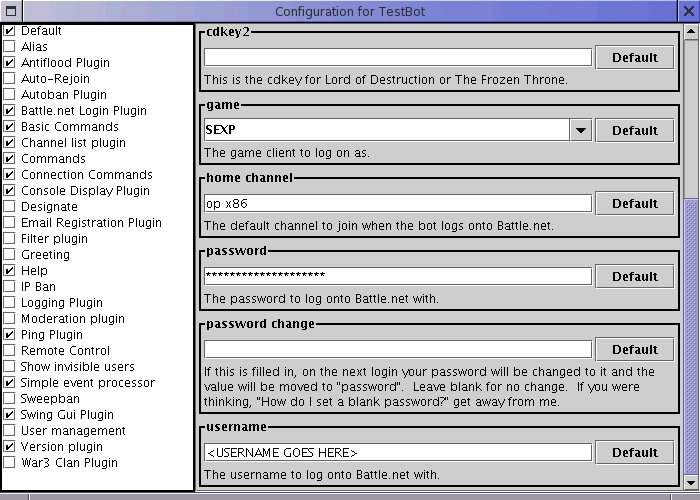700x500 pixels.
Task: Select the Battle.net Login Plugin entry
Action: (x=83, y=111)
